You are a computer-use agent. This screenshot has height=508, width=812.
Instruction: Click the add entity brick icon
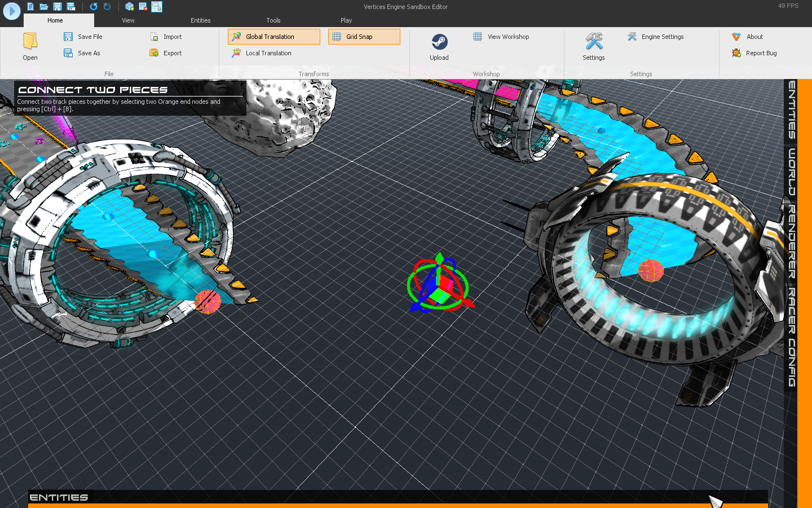coord(130,7)
